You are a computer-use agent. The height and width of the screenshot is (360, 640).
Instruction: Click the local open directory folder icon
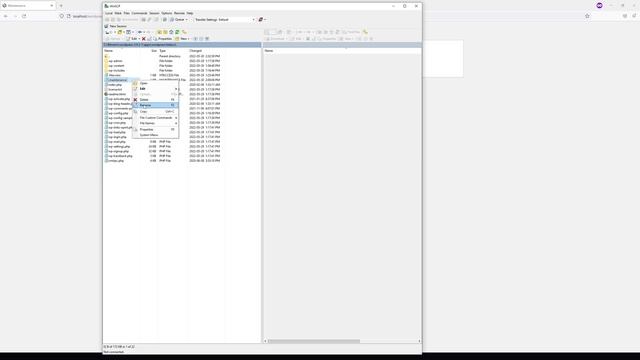(x=120, y=32)
